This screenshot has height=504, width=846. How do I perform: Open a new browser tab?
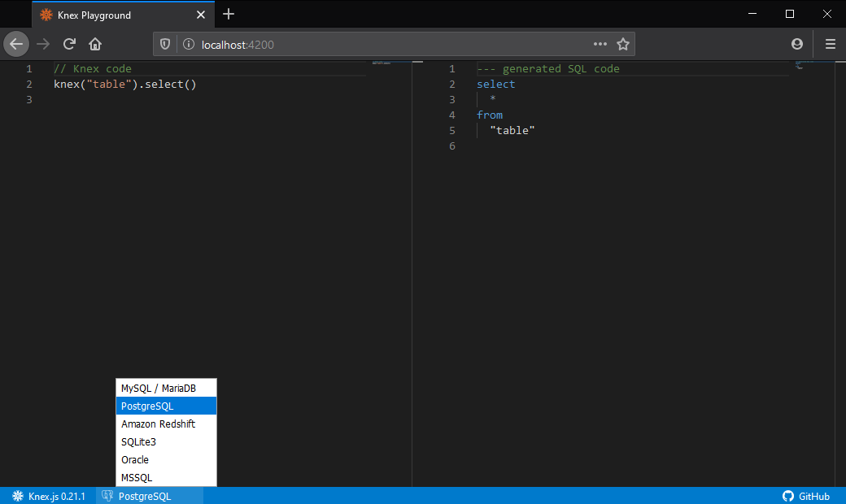point(229,14)
